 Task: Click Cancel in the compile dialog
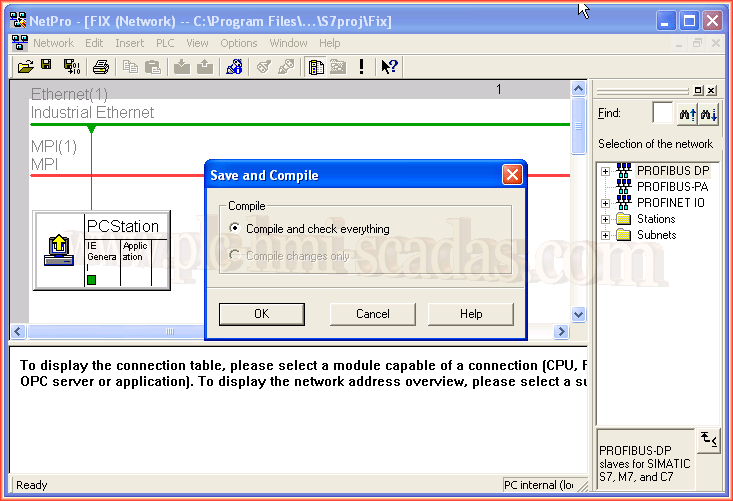pos(372,314)
